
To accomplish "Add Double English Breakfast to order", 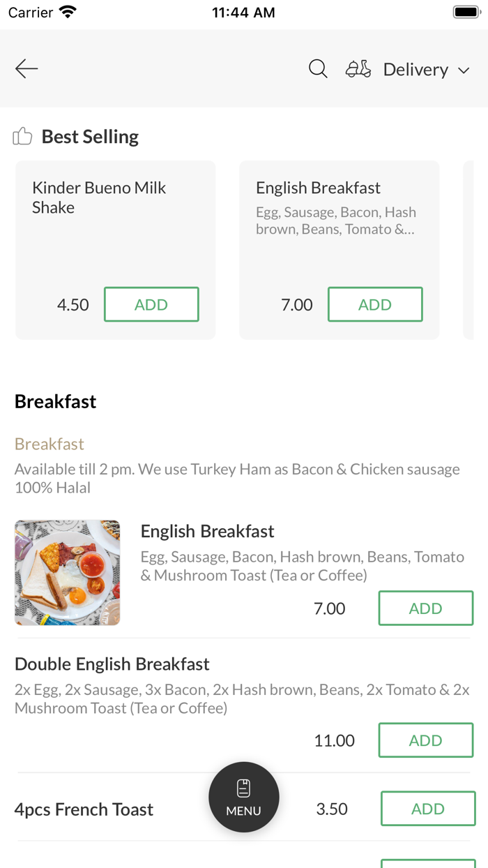I will [425, 740].
